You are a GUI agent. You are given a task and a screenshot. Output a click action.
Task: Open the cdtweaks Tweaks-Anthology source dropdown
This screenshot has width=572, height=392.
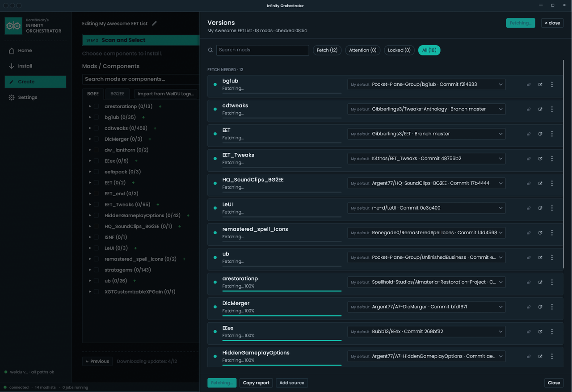pyautogui.click(x=426, y=109)
